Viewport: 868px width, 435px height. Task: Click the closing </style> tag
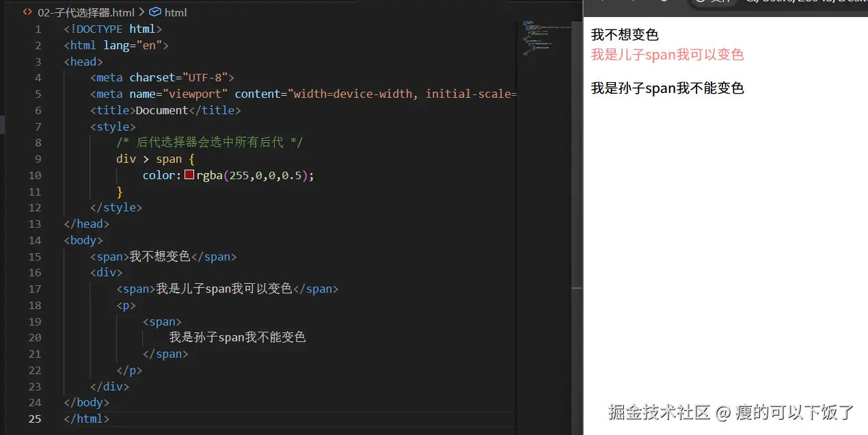point(116,207)
